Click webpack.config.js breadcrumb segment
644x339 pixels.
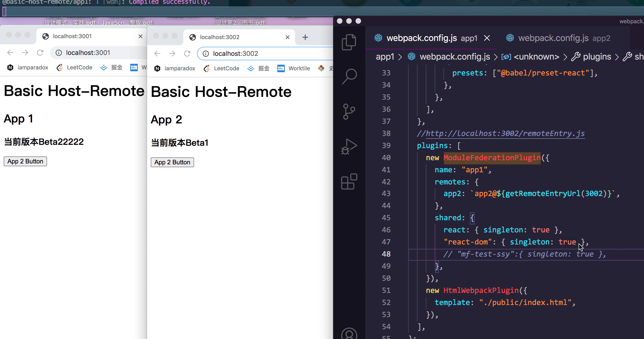tap(449, 57)
